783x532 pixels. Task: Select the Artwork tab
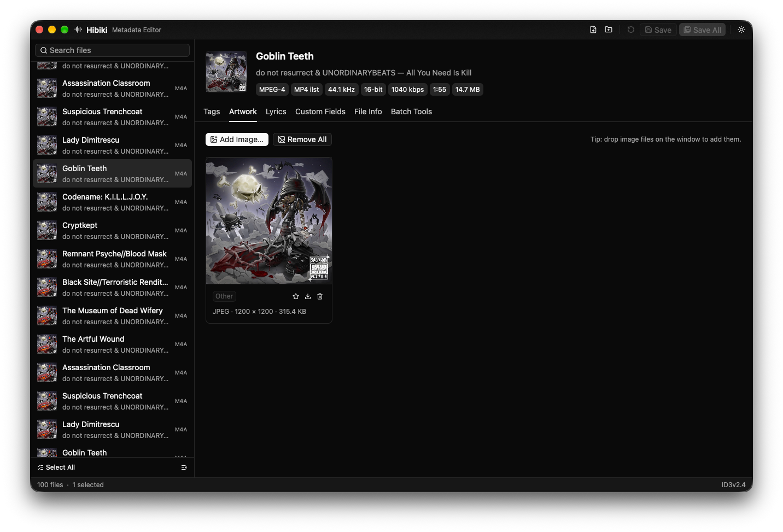[243, 112]
